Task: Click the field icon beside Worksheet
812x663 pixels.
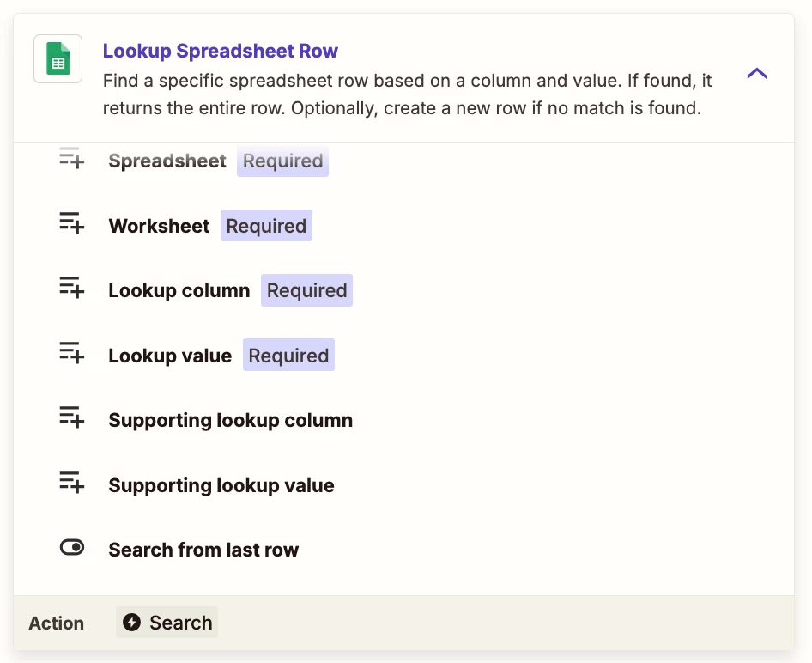Action: [71, 222]
